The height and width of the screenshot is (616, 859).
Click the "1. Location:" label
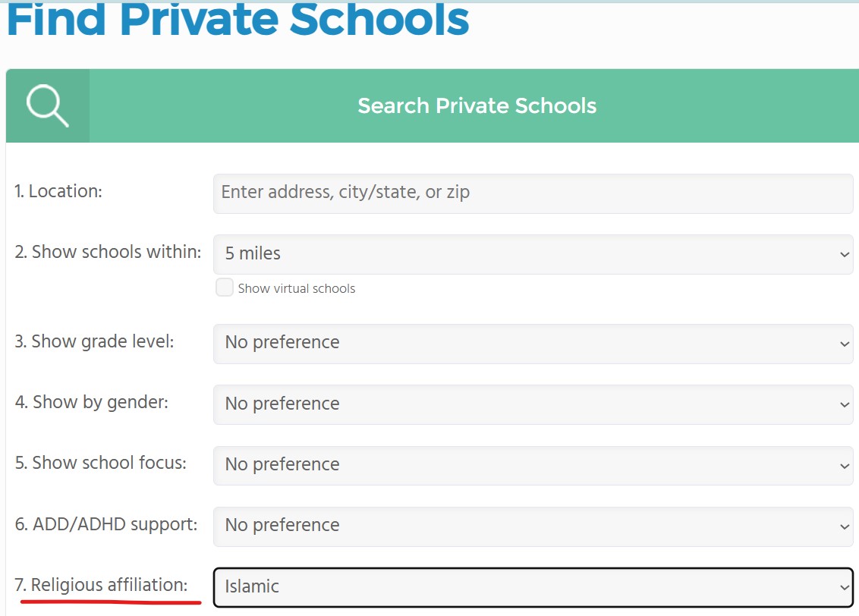point(58,192)
